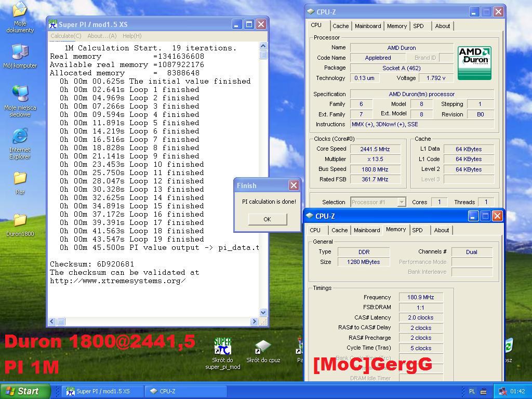Click Super PI horizontal scrollbar right arrow
The height and width of the screenshot is (399, 532).
[254, 321]
